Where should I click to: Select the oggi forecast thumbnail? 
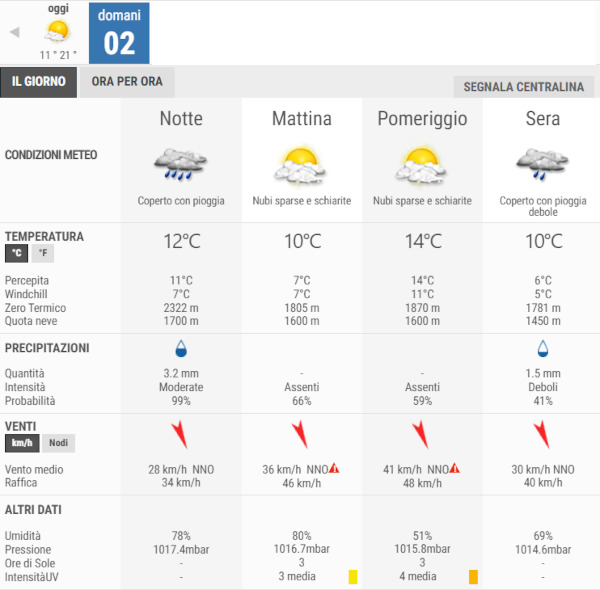(58, 32)
